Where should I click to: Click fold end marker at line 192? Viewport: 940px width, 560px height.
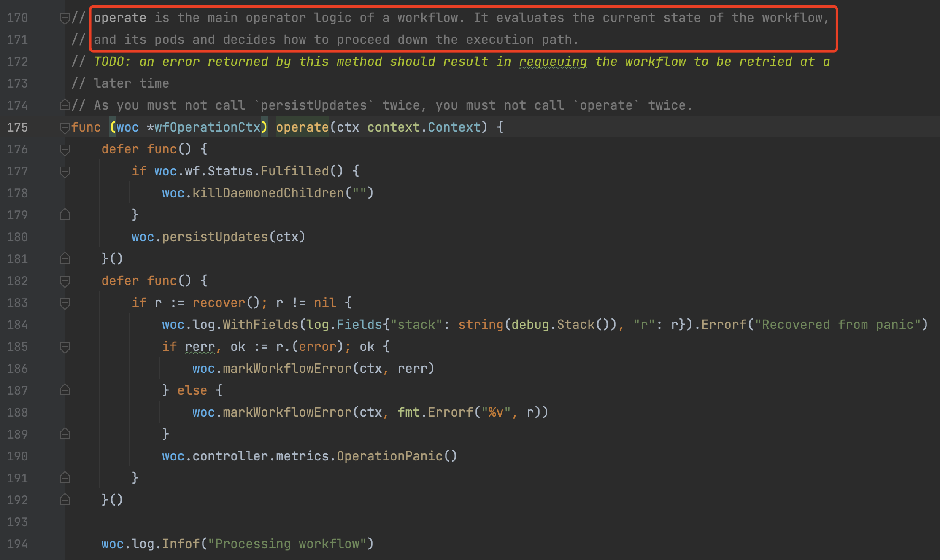click(x=65, y=500)
